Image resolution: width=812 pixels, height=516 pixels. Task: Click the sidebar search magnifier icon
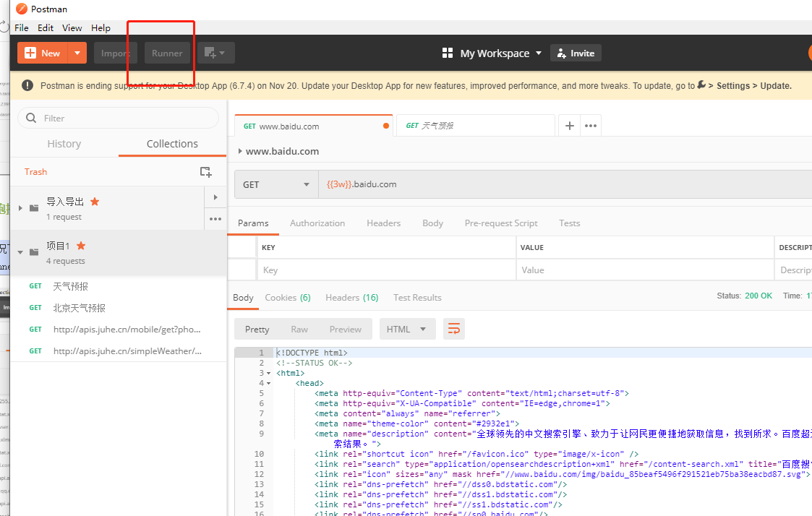point(31,118)
